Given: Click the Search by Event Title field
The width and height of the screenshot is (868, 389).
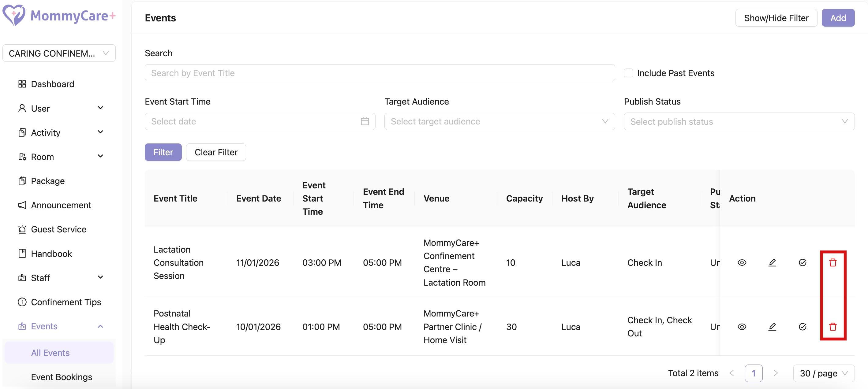Looking at the screenshot, I should [x=380, y=73].
